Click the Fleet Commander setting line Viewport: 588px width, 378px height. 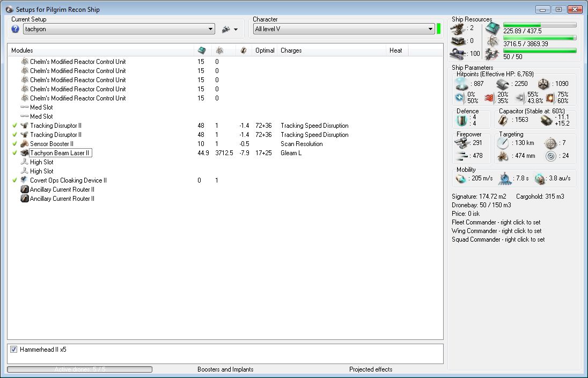tap(496, 222)
